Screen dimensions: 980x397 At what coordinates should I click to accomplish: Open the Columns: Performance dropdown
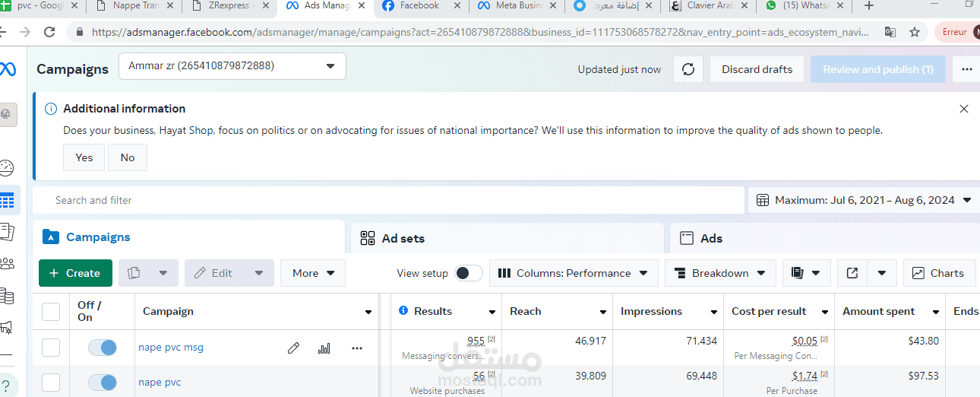574,273
